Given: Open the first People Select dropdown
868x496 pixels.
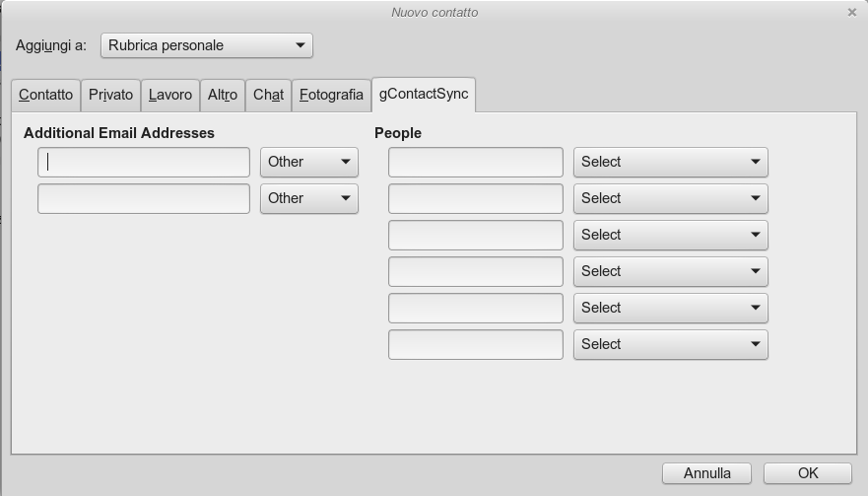Looking at the screenshot, I should [671, 162].
